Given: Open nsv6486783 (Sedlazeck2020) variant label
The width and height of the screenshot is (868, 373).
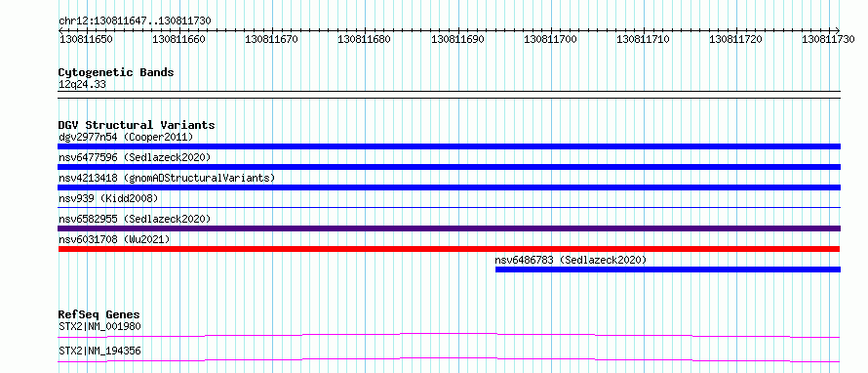Looking at the screenshot, I should click(x=571, y=260).
